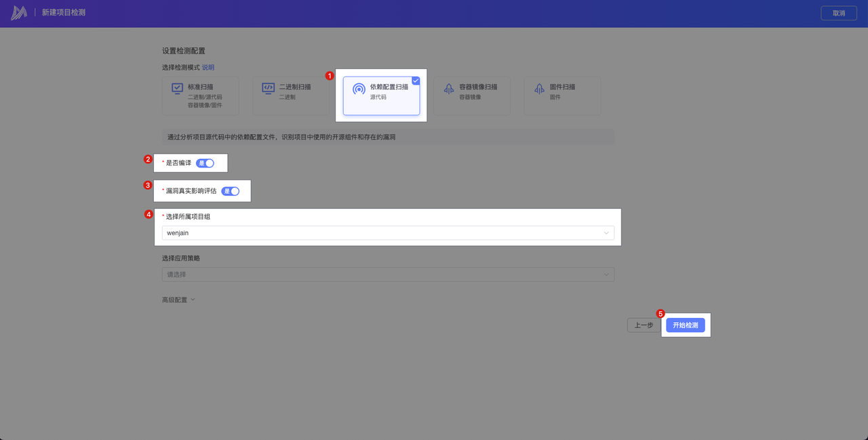Click the 固件扫描 icon

[x=539, y=89]
